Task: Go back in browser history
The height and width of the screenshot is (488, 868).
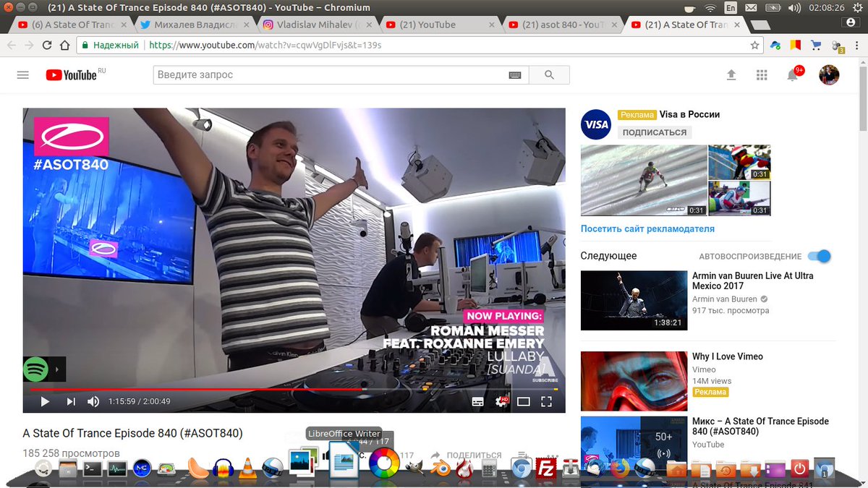Action: click(x=12, y=45)
